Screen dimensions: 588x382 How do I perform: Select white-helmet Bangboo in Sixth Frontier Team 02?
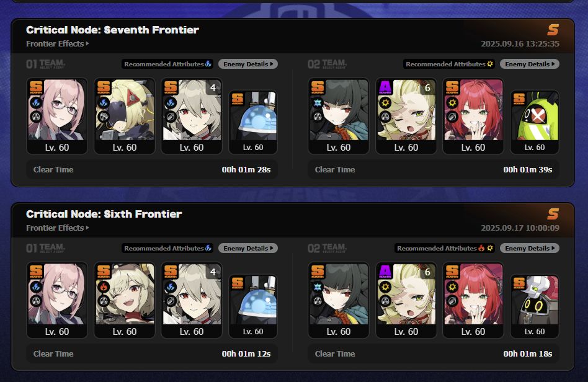coord(535,306)
